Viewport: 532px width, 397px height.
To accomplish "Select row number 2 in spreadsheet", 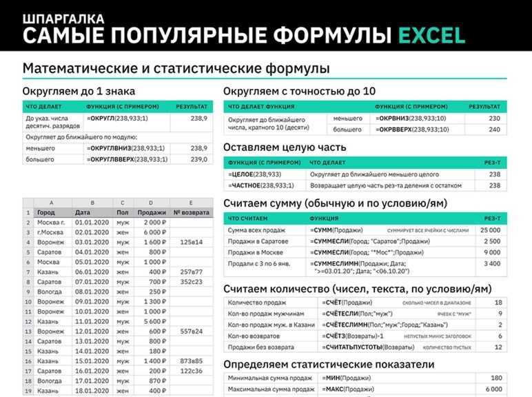I will pyautogui.click(x=28, y=223).
